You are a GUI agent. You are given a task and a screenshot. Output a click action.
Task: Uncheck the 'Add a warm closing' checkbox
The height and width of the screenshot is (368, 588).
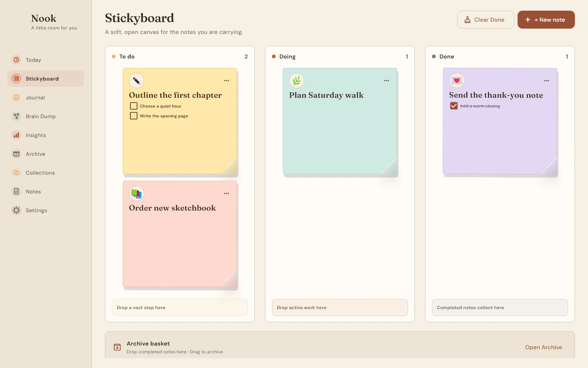point(454,106)
